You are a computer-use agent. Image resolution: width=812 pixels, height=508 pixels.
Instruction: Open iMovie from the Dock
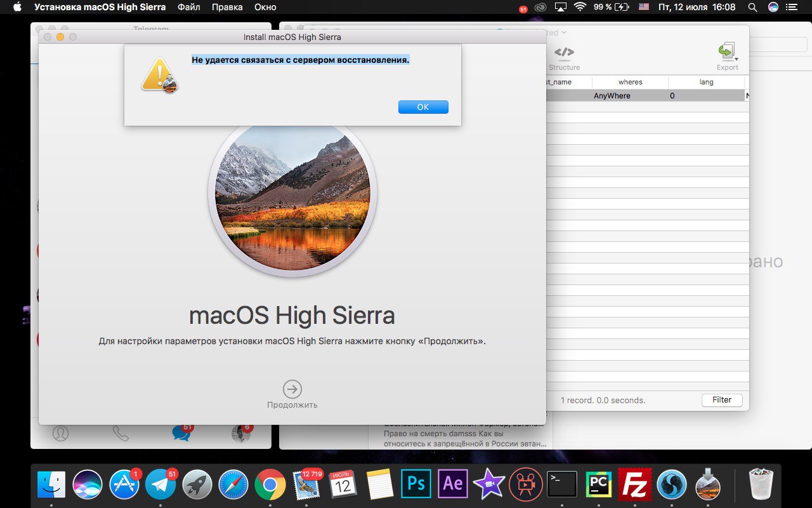[x=489, y=485]
